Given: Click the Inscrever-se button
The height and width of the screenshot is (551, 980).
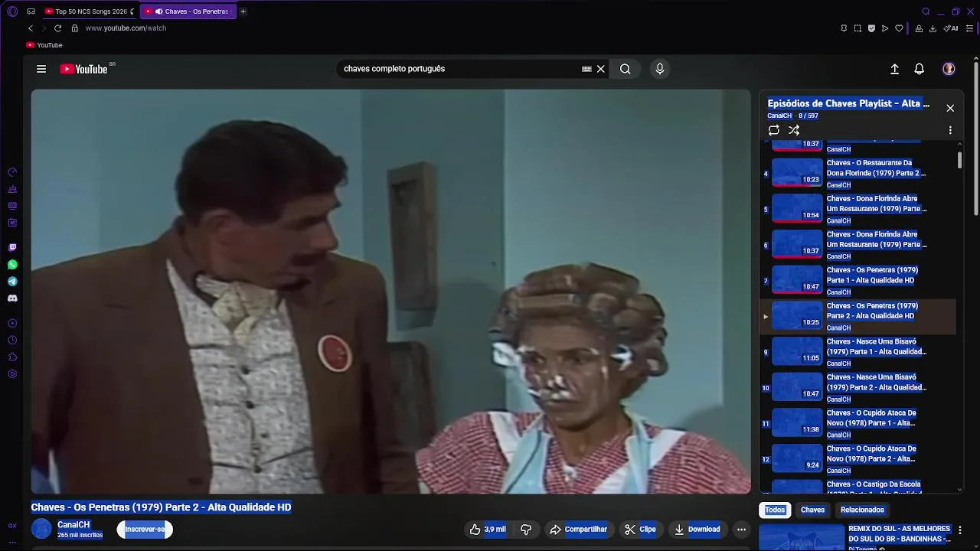Looking at the screenshot, I should (145, 529).
